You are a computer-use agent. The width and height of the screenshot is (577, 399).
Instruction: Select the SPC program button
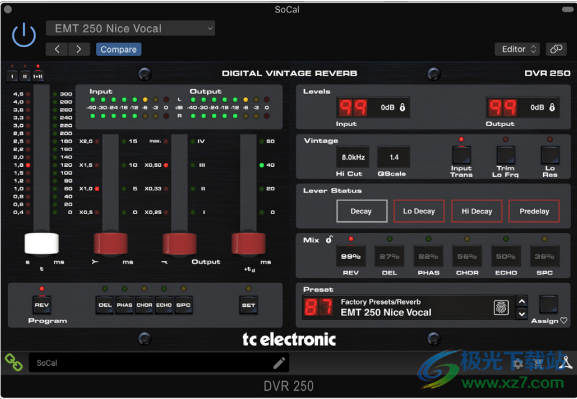[x=183, y=305]
